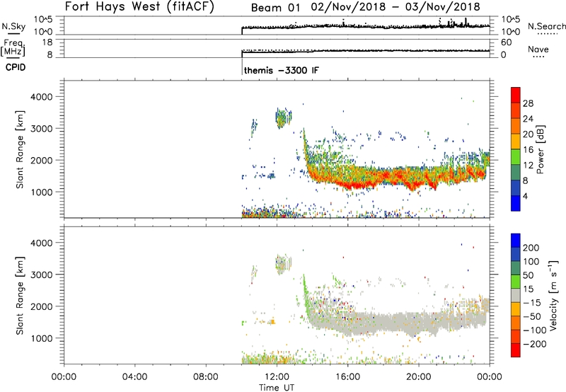Click the '20:00' time tick label
Image resolution: width=566 pixels, height=392 pixels.
click(x=419, y=377)
